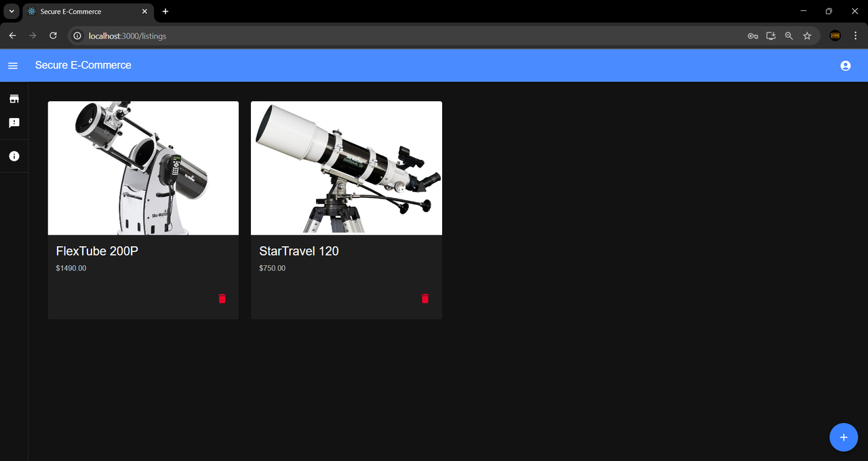This screenshot has height=461, width=868.
Task: Click the Secure E-Commerce app title
Action: [x=83, y=65]
